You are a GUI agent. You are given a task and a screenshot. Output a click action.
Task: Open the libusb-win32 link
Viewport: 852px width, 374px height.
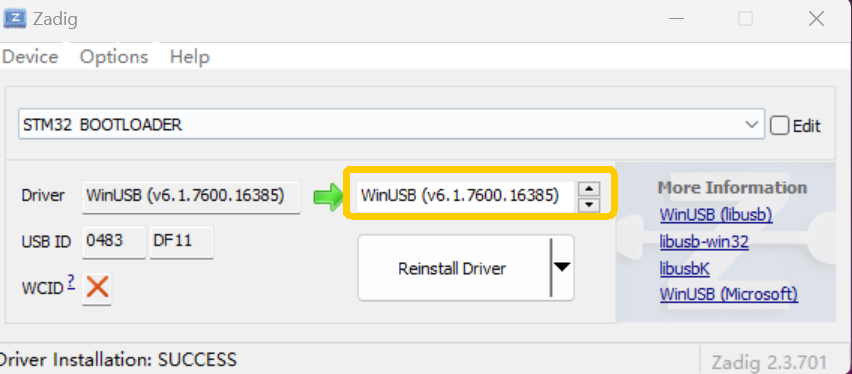click(704, 241)
